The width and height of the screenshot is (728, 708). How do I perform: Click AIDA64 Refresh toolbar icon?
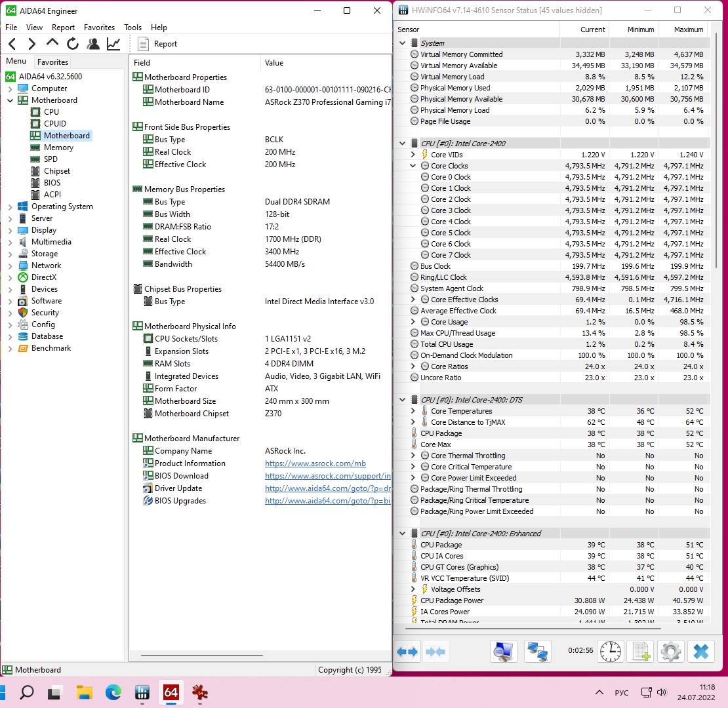[72, 44]
